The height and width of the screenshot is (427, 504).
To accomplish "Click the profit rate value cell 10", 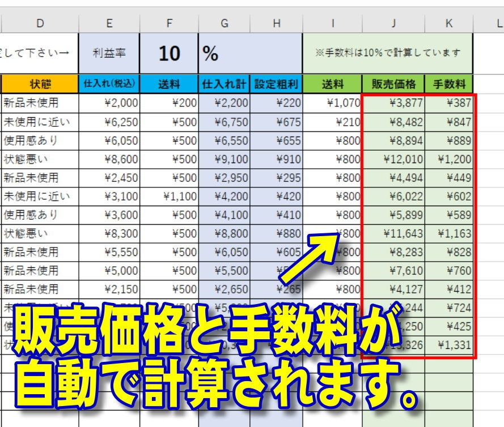I will pos(169,53).
